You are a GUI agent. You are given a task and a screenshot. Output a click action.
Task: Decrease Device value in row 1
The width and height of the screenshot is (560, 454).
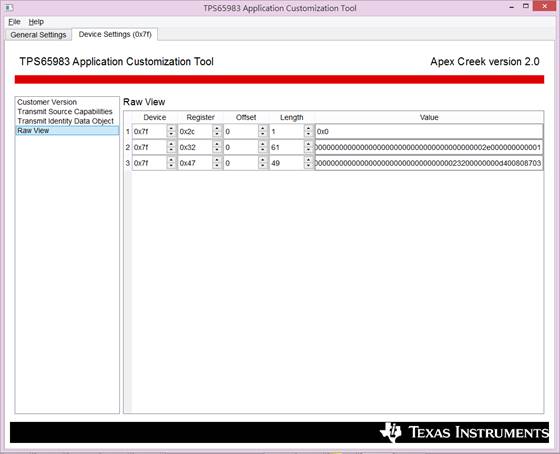click(171, 134)
